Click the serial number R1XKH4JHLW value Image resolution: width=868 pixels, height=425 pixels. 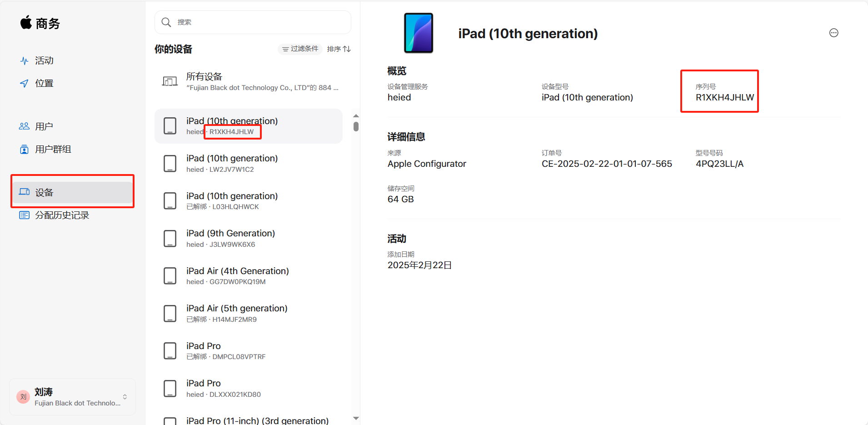point(725,97)
